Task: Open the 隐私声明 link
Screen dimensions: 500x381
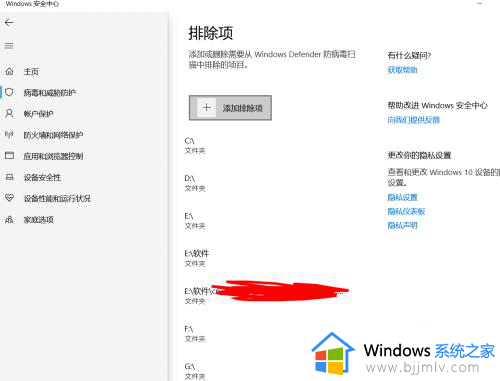Action: (x=402, y=225)
